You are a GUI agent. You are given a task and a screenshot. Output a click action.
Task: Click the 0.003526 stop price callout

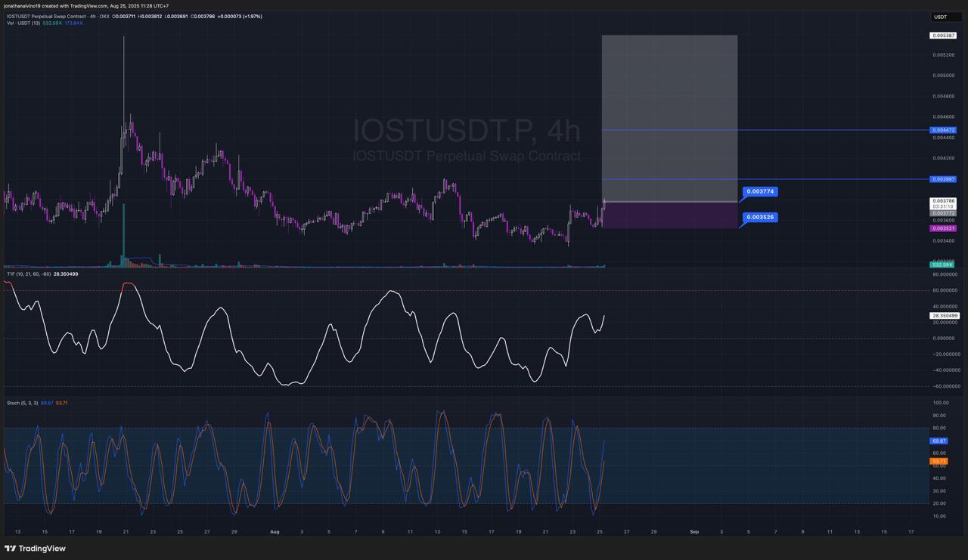click(760, 218)
